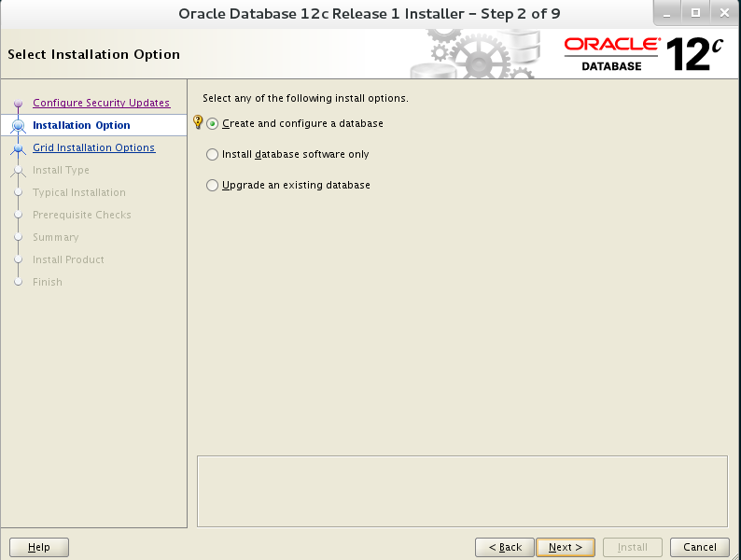Viewport: 741px width, 560px height.
Task: Click the Help button
Action: 39,547
